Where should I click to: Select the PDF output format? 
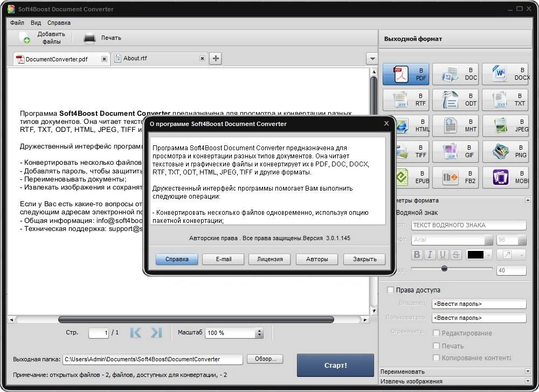click(x=406, y=74)
